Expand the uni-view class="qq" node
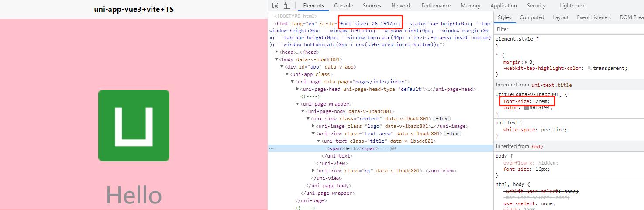 coord(313,171)
